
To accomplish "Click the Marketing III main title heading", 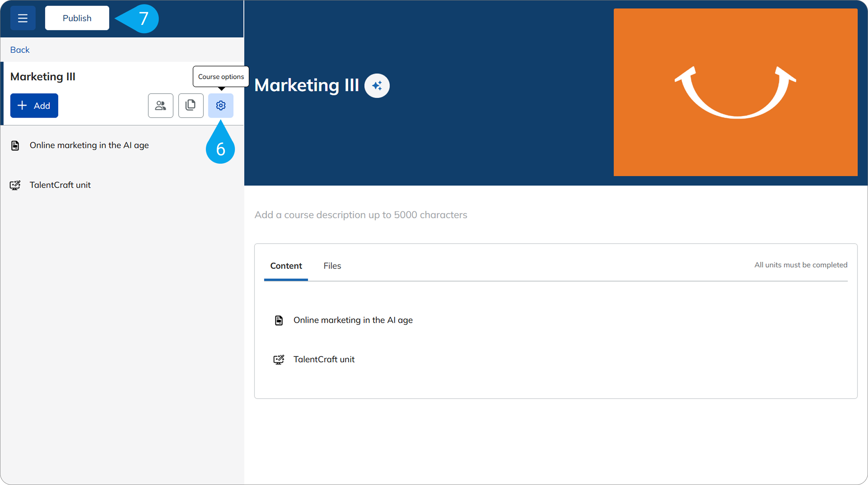I will [306, 85].
